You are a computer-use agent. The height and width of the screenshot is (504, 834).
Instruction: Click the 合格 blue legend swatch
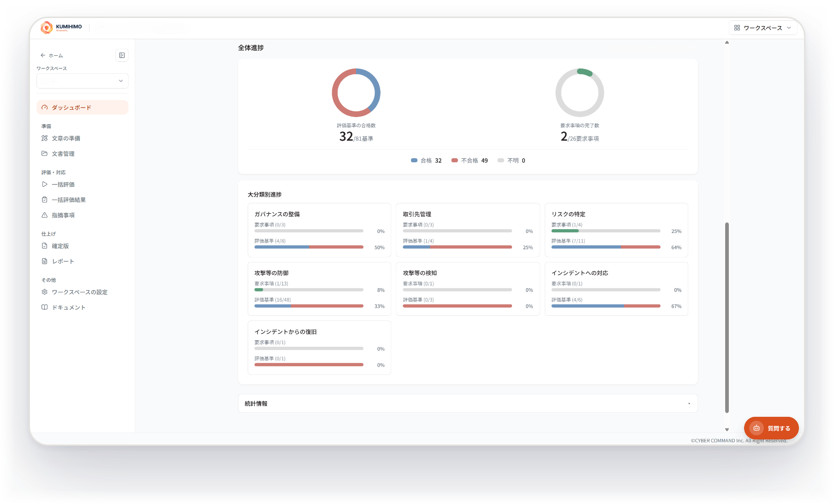click(414, 160)
